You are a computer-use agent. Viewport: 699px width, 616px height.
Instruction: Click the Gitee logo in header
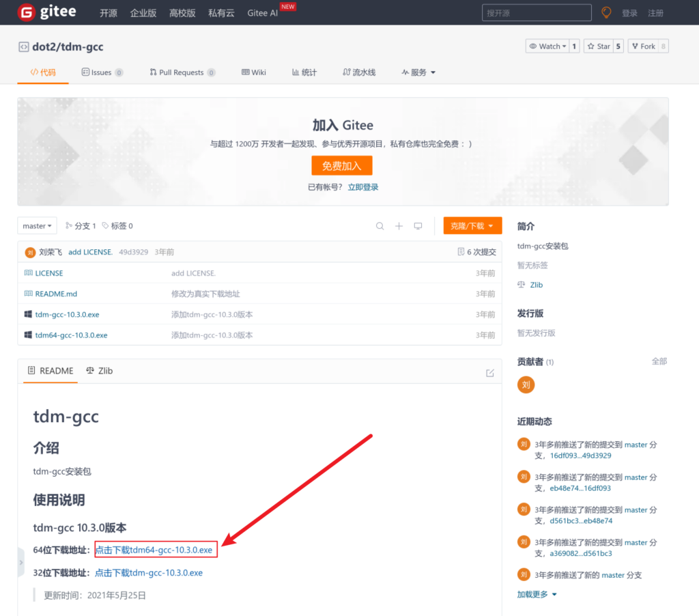tap(47, 12)
